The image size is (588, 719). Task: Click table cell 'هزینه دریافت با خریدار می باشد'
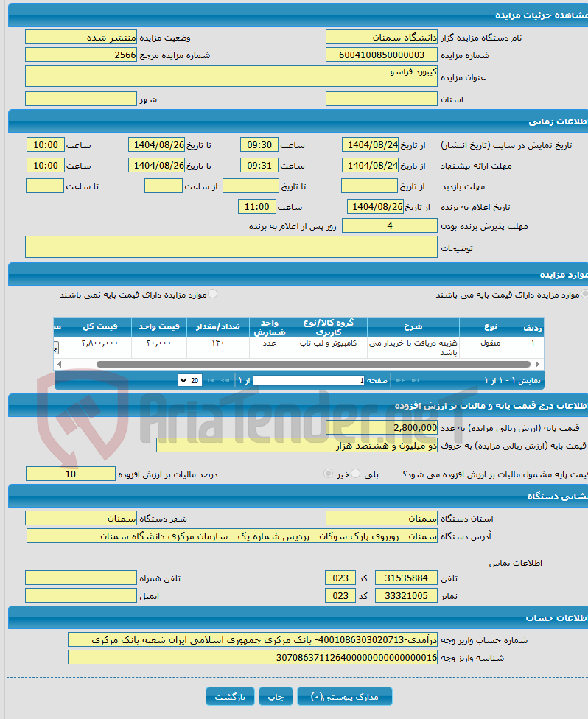(x=413, y=348)
